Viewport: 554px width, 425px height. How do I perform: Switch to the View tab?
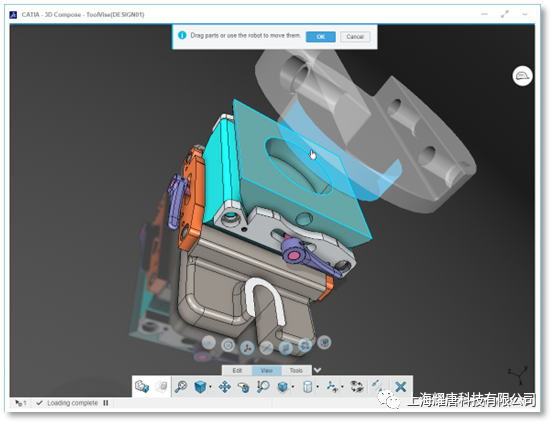click(266, 370)
